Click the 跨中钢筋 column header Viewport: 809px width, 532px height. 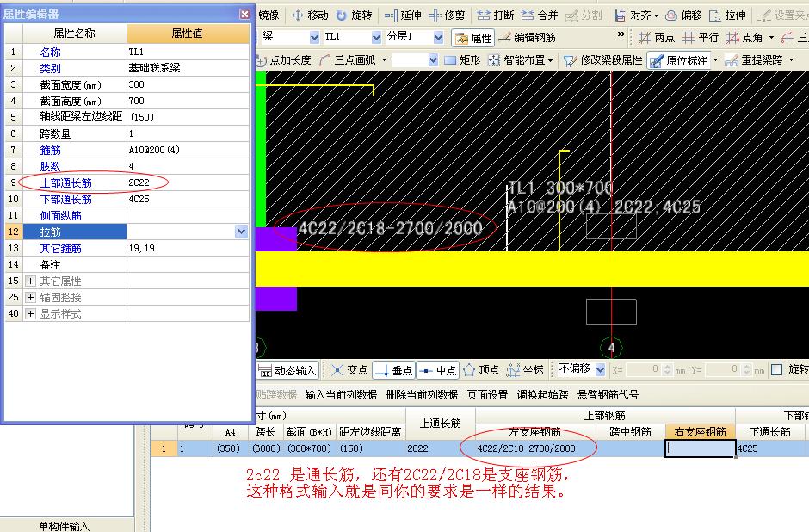pos(630,431)
